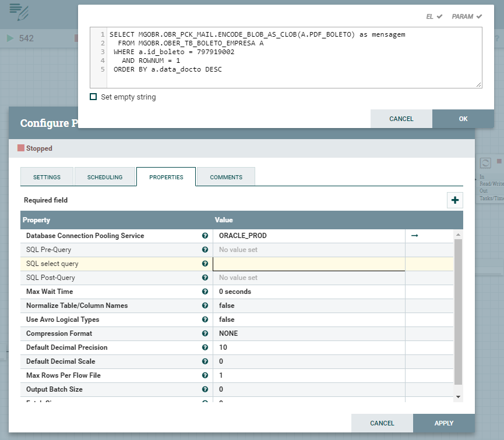504x440 pixels.
Task: Toggle Set empty string checkbox
Action: point(93,97)
